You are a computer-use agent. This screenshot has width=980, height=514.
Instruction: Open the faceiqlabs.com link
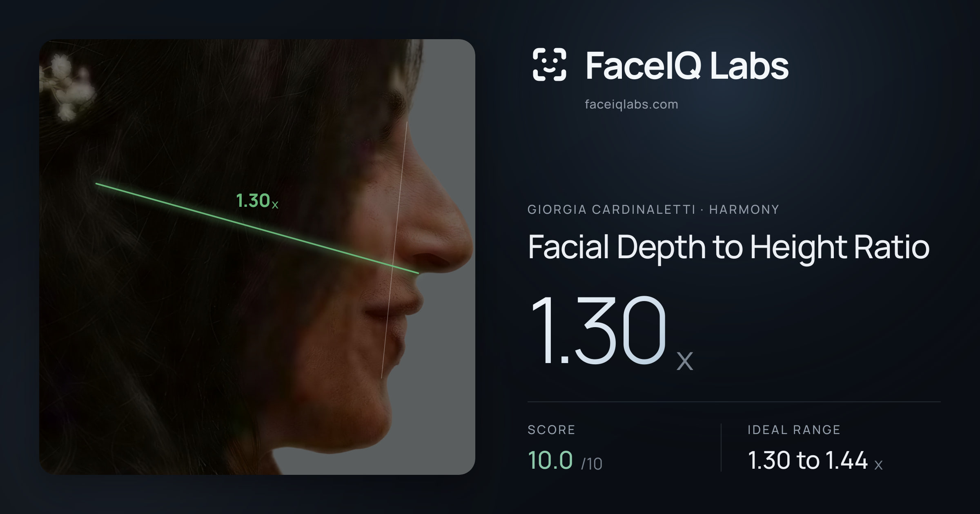pyautogui.click(x=631, y=104)
